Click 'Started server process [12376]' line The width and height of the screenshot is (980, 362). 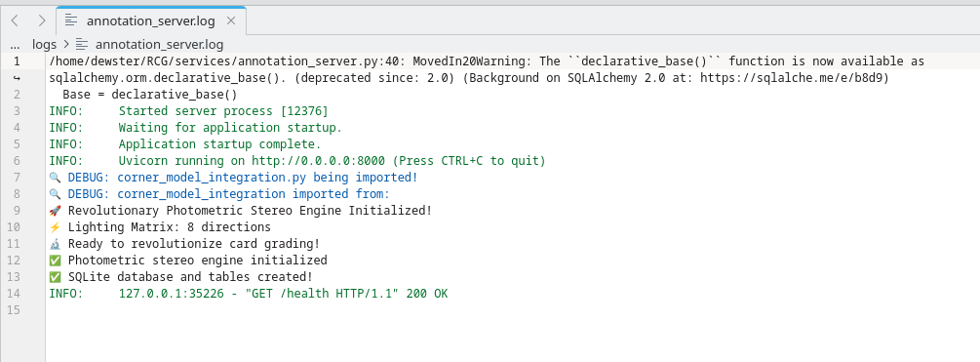click(x=223, y=111)
